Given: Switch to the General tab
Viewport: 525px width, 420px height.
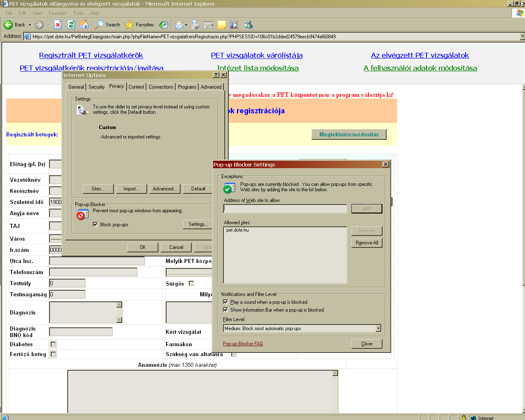Looking at the screenshot, I should pyautogui.click(x=76, y=87).
